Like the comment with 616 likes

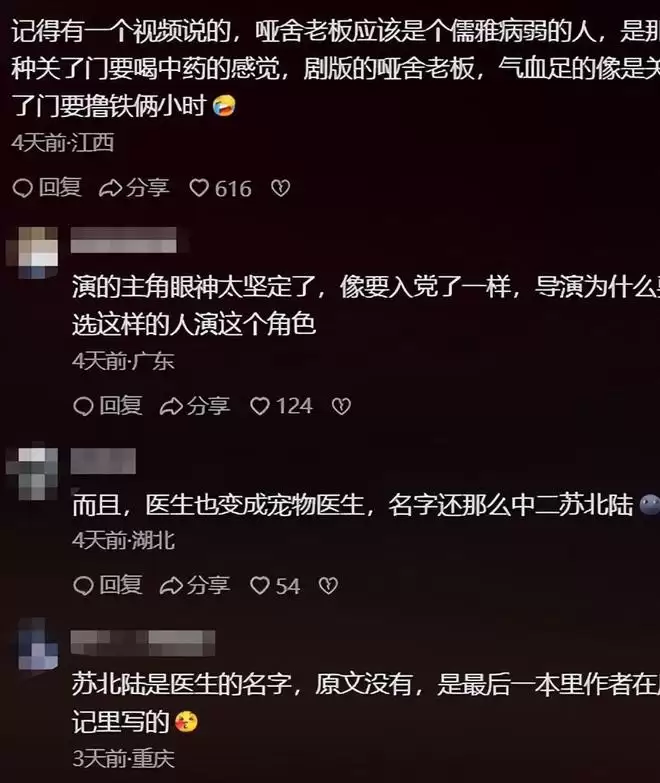coord(220,188)
